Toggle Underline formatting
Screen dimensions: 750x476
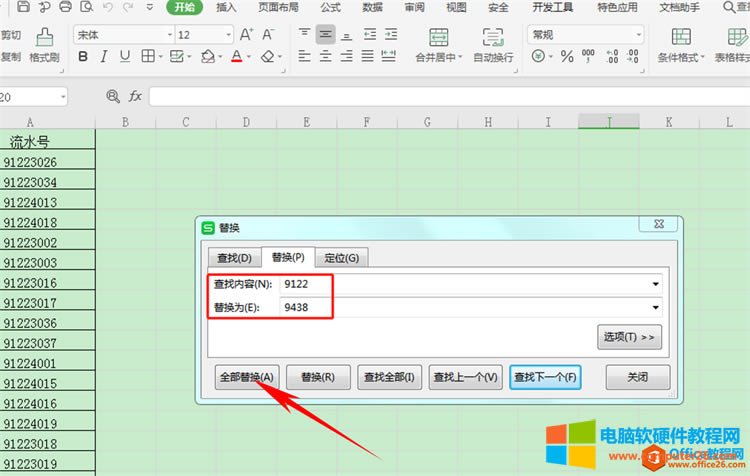pos(125,56)
